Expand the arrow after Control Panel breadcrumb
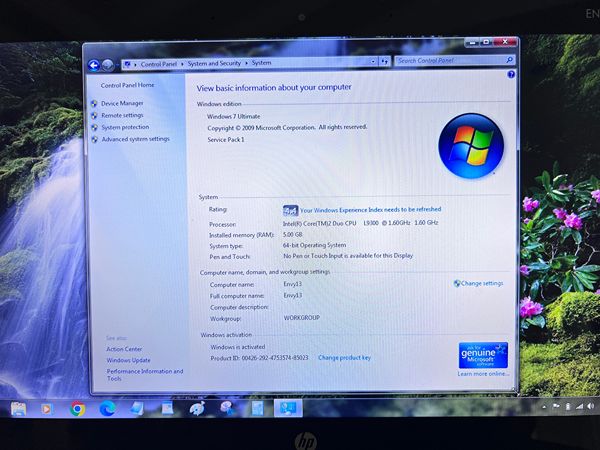600x450 pixels. pos(182,64)
